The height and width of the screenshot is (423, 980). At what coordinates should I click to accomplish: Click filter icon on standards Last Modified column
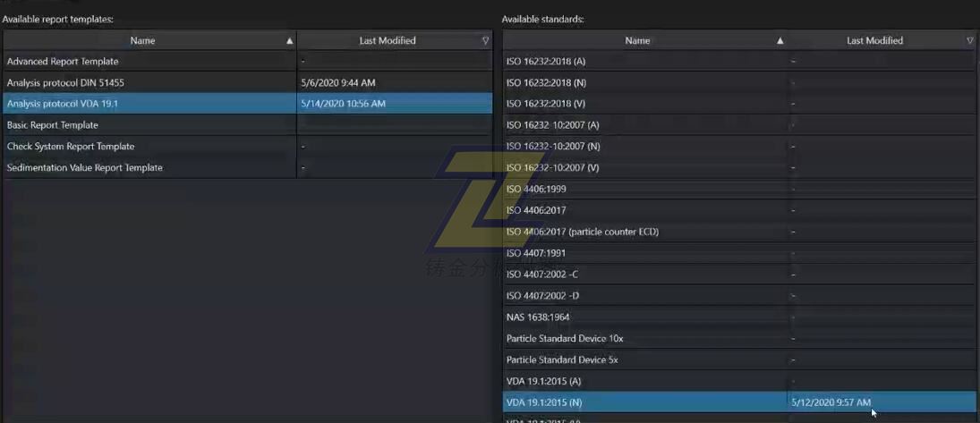tap(969, 40)
